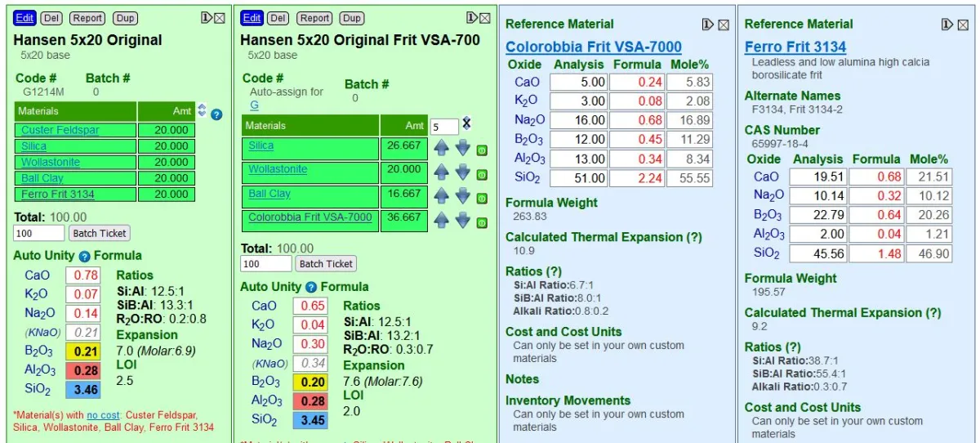Click the 26.667 Silica amount cell
This screenshot has width=980, height=443.
[x=404, y=149]
